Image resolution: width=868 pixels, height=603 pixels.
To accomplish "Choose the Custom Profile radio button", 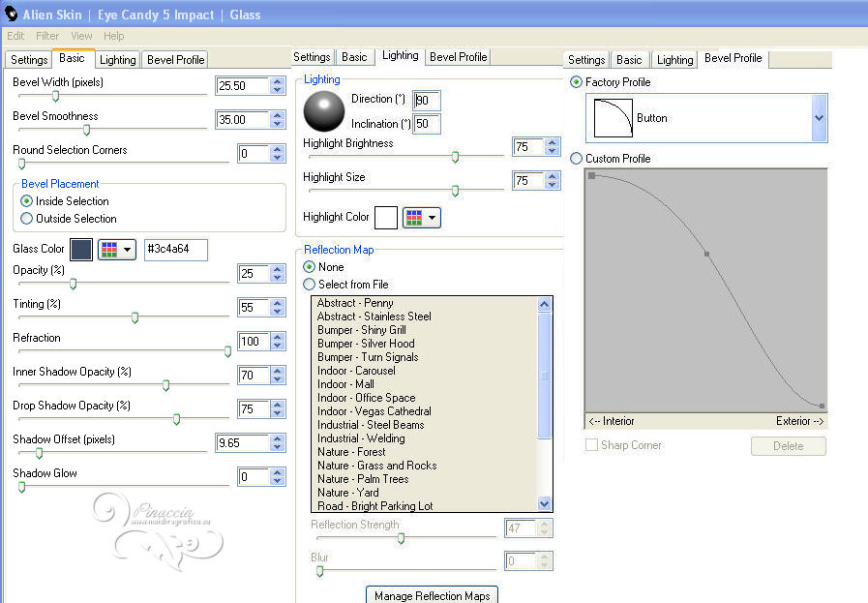I will 577,159.
